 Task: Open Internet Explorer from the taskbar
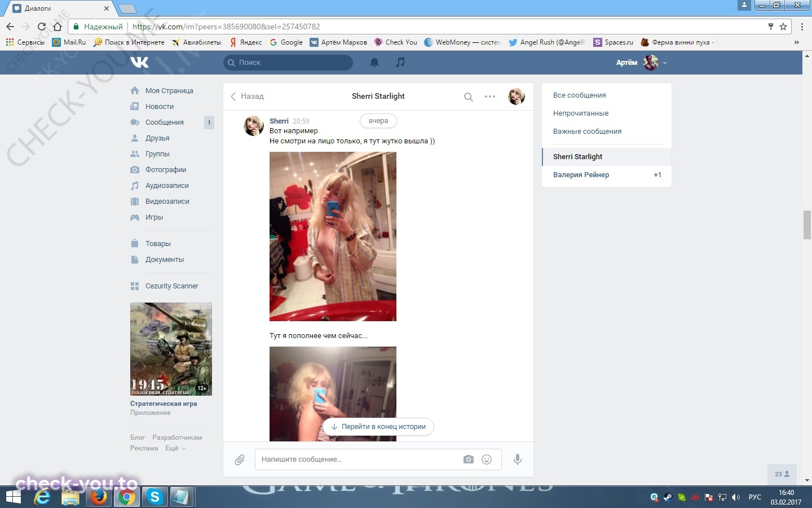tap(42, 497)
